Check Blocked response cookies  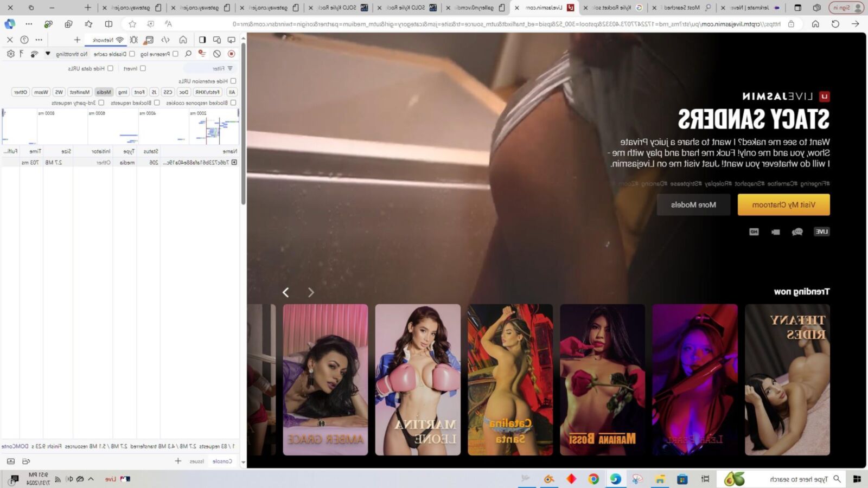(233, 102)
